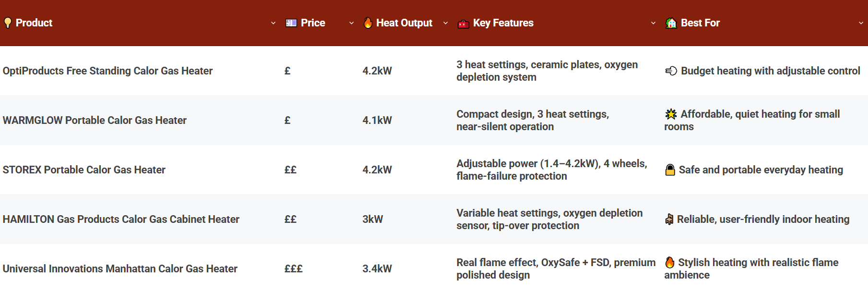
Task: Click the flame icon next to Stylish heating
Action: (669, 263)
